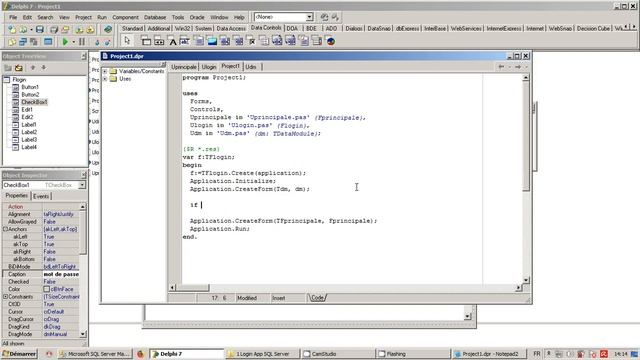Open the desktop layout (None) dropdown
640x360 pixels.
point(309,17)
